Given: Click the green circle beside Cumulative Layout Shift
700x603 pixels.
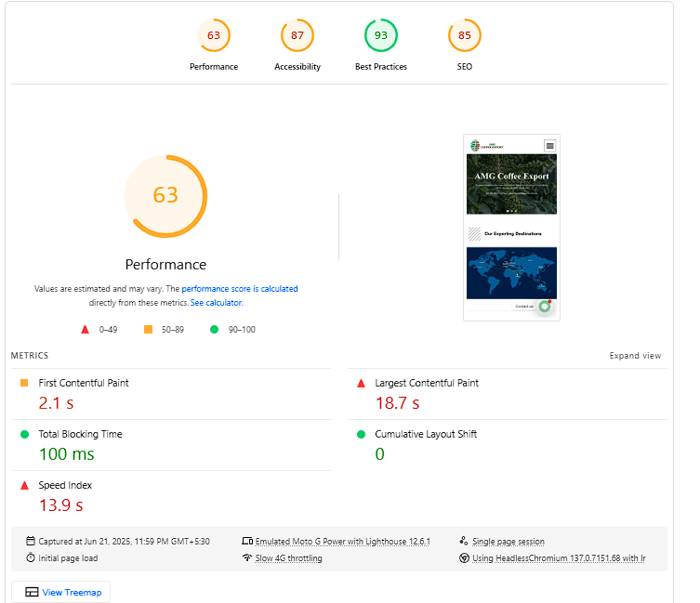Looking at the screenshot, I should pyautogui.click(x=362, y=434).
